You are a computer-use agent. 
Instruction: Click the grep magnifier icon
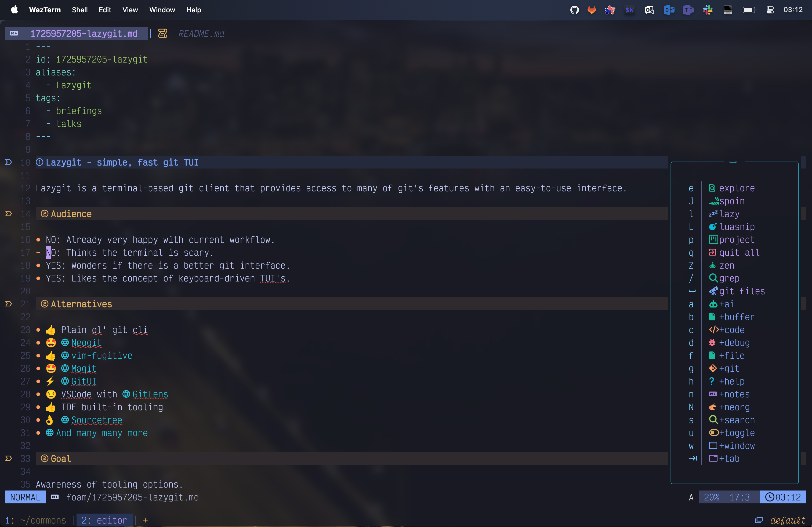pos(713,278)
